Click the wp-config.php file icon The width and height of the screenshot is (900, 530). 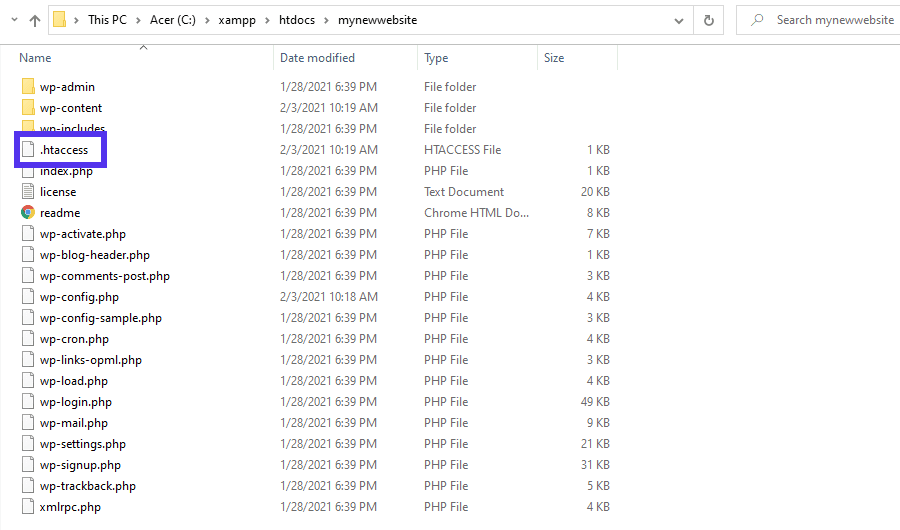[28, 297]
